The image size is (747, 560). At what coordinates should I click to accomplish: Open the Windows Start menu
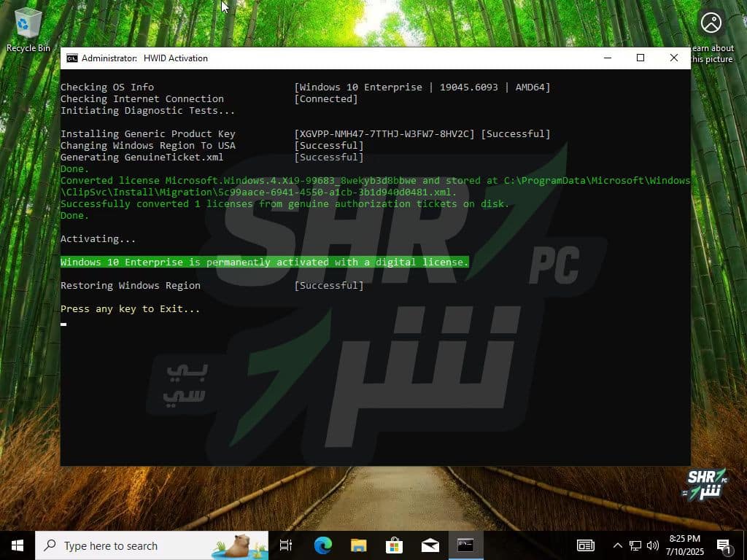tap(18, 545)
